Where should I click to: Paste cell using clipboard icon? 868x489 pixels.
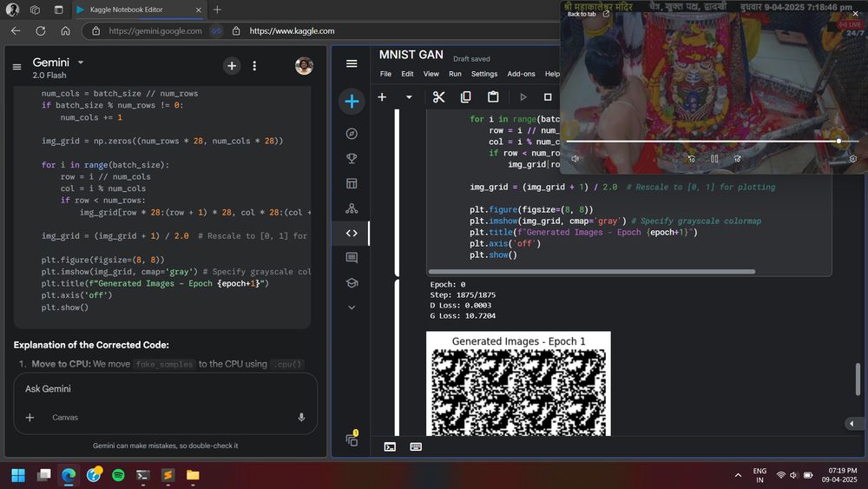click(x=493, y=97)
